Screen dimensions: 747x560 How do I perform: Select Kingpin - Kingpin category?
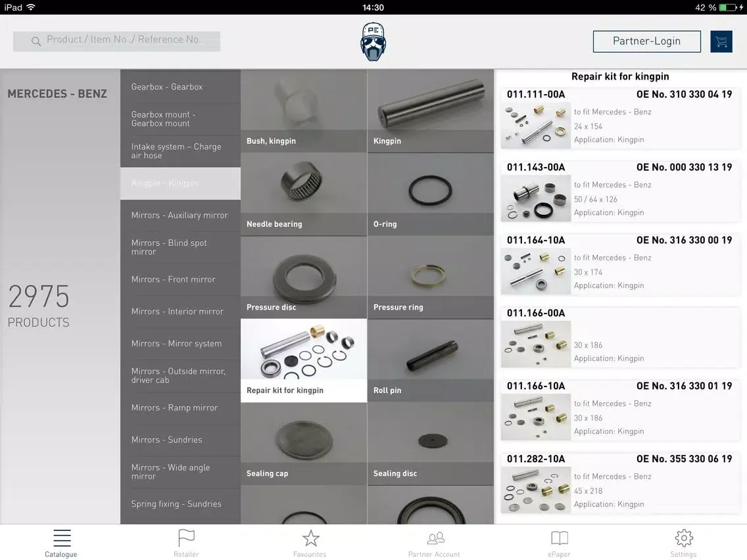point(181,183)
